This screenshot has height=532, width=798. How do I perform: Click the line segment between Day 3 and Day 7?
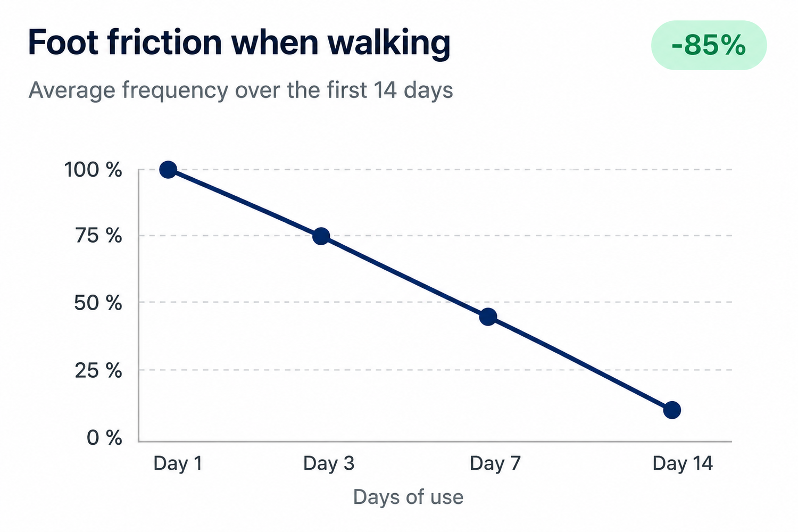[x=404, y=277]
